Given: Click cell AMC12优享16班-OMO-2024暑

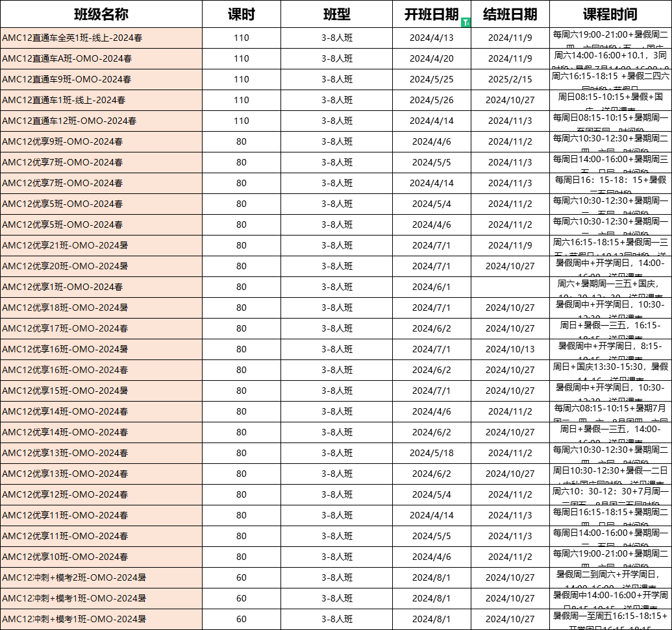Looking at the screenshot, I should (101, 350).
